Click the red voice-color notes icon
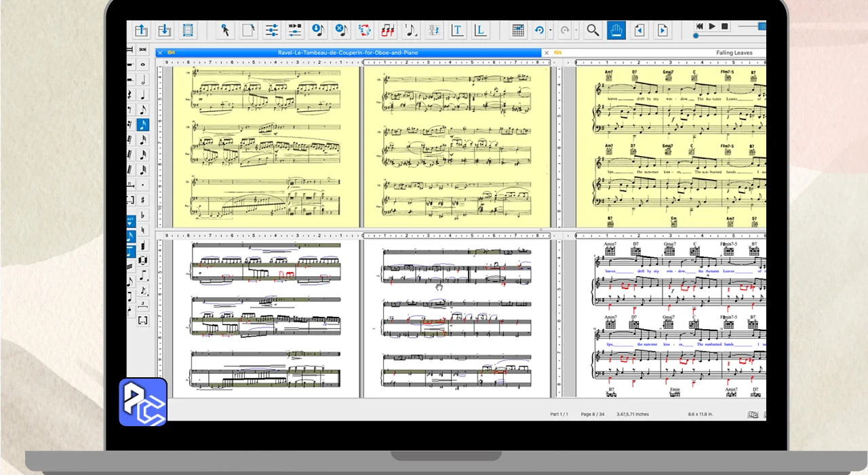This screenshot has height=475, width=868. pos(387,30)
